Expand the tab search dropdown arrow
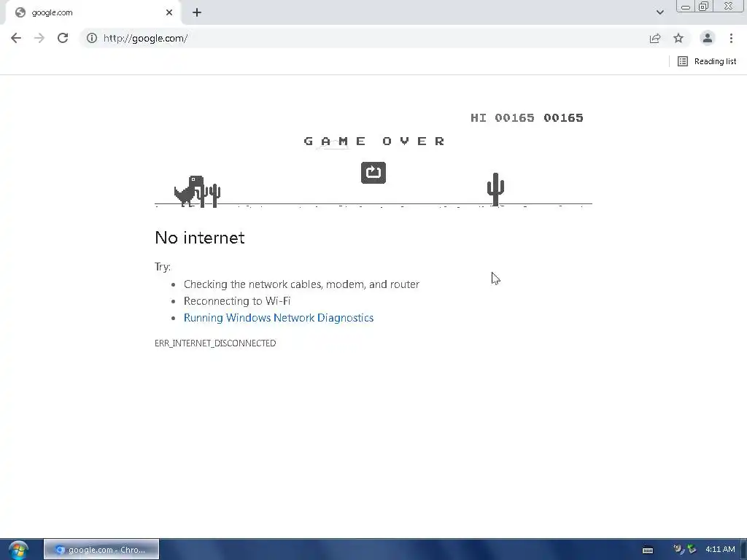 [x=659, y=12]
